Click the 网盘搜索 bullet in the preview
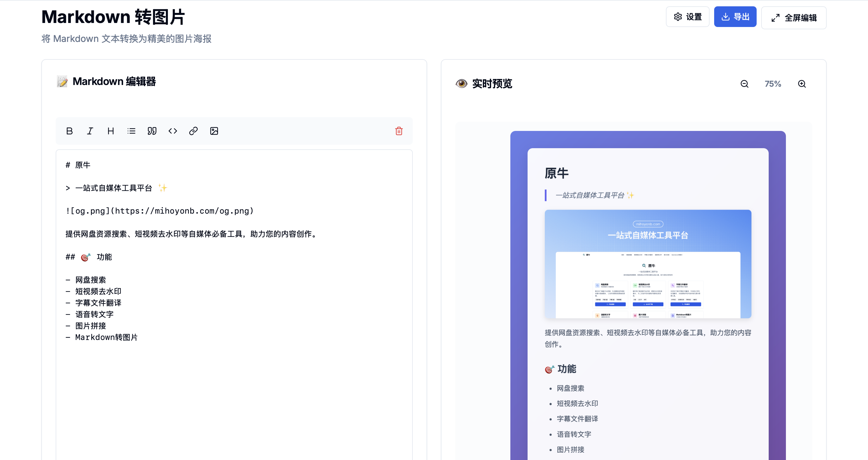 tap(570, 388)
